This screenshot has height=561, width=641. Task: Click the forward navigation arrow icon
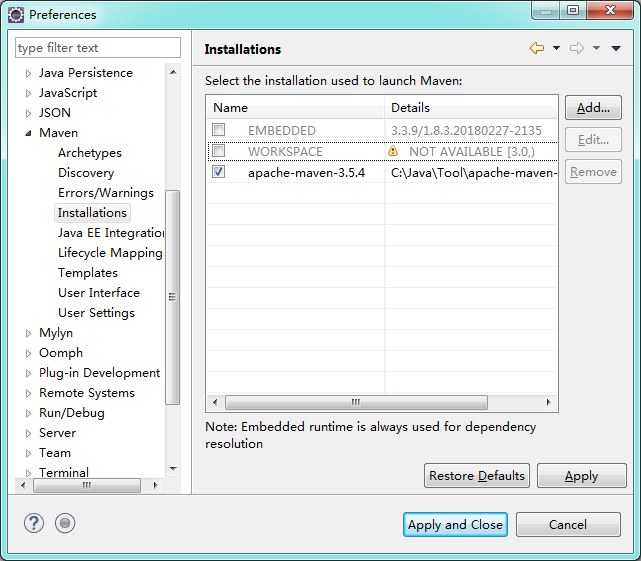(x=577, y=48)
